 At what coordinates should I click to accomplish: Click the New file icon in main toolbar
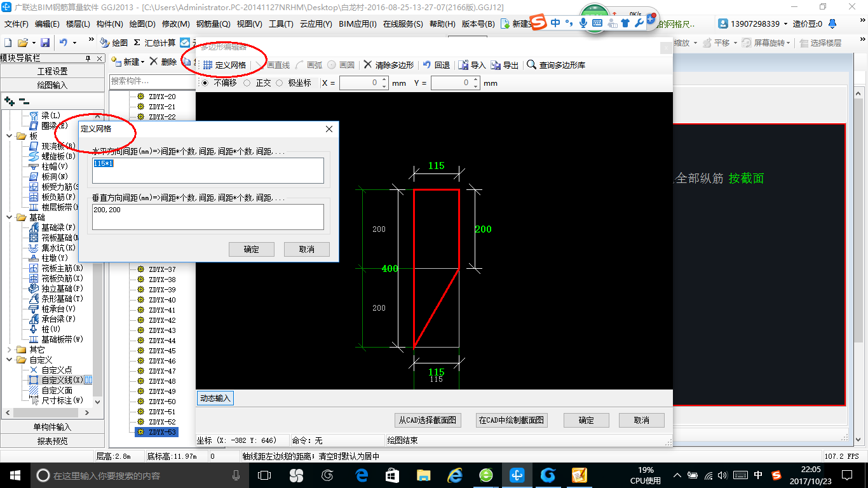8,43
